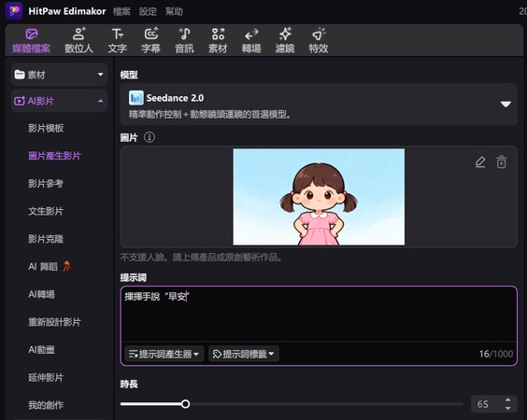Click the info icon next to 圖片
Viewport: 527px width, 420px height.
(150, 137)
